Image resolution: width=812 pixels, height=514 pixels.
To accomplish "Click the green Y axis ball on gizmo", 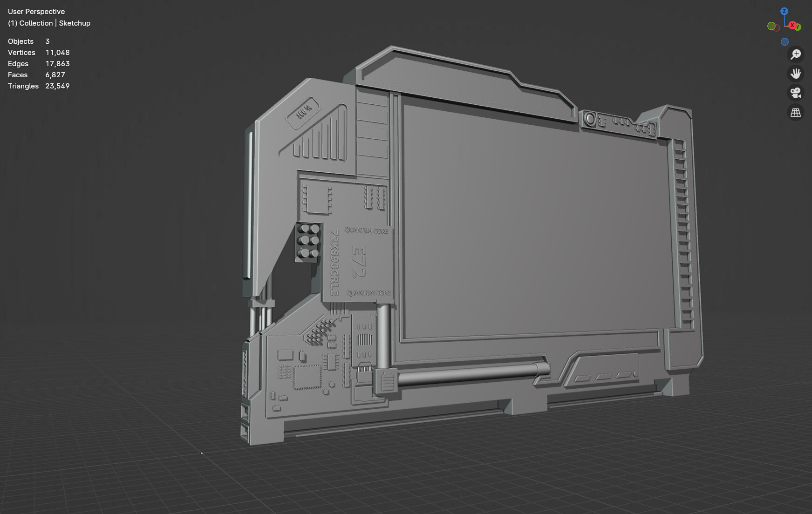I will click(798, 27).
